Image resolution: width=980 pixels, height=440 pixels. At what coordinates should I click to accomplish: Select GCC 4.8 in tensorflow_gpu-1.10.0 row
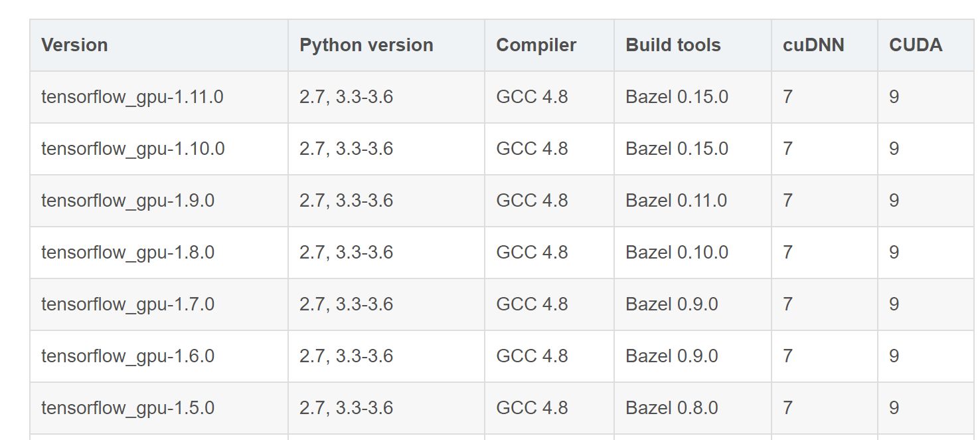[549, 149]
